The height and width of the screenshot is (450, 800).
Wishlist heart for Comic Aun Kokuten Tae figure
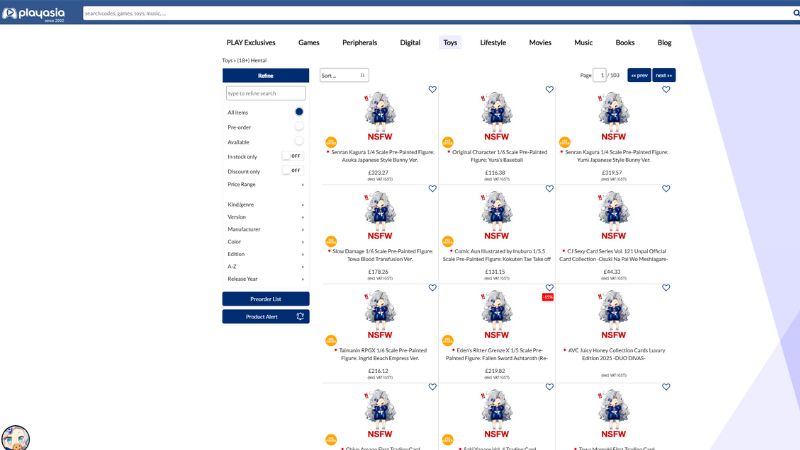click(x=549, y=188)
